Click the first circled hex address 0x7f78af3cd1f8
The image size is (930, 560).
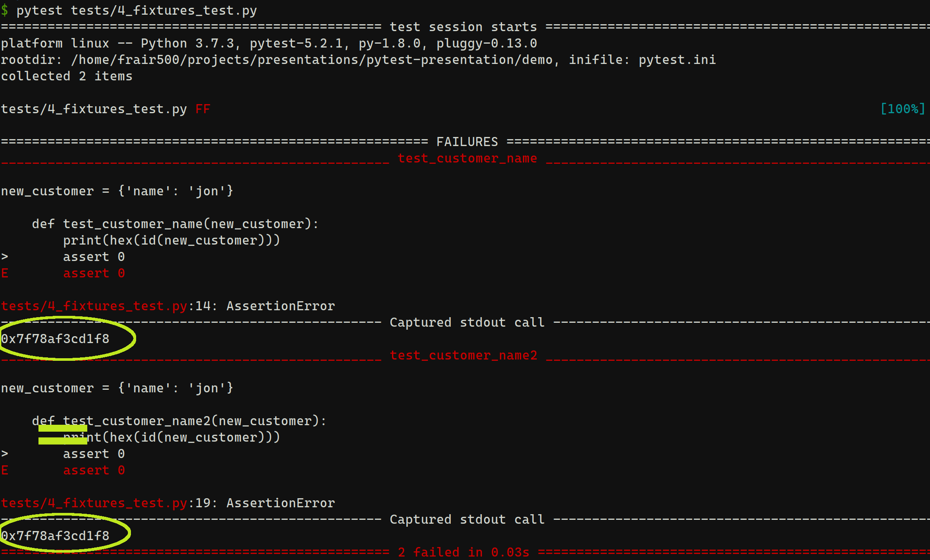click(55, 339)
